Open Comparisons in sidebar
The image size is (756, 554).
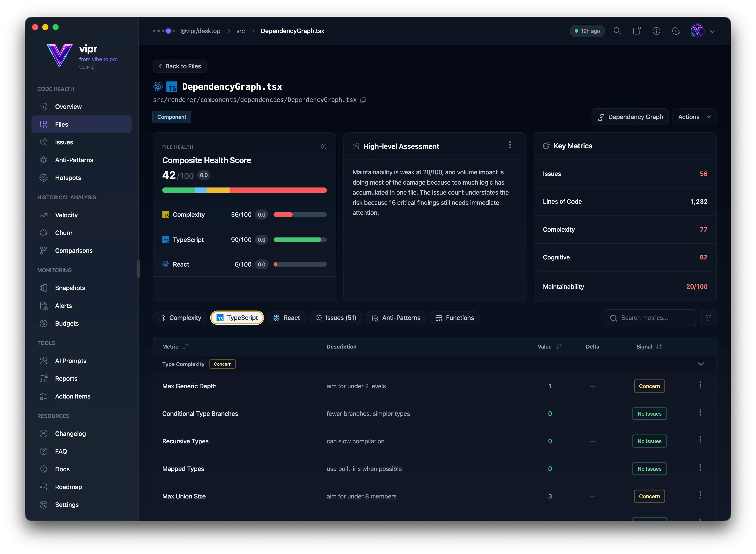pyautogui.click(x=82, y=251)
